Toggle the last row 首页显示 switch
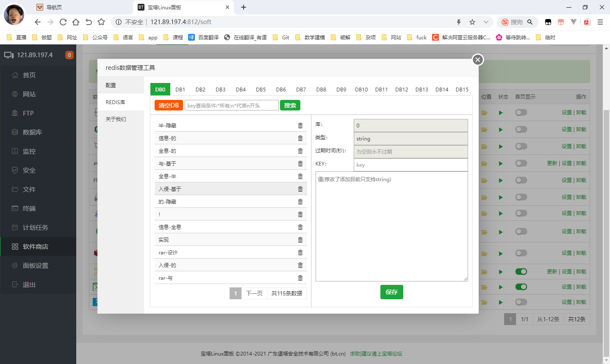 click(521, 302)
